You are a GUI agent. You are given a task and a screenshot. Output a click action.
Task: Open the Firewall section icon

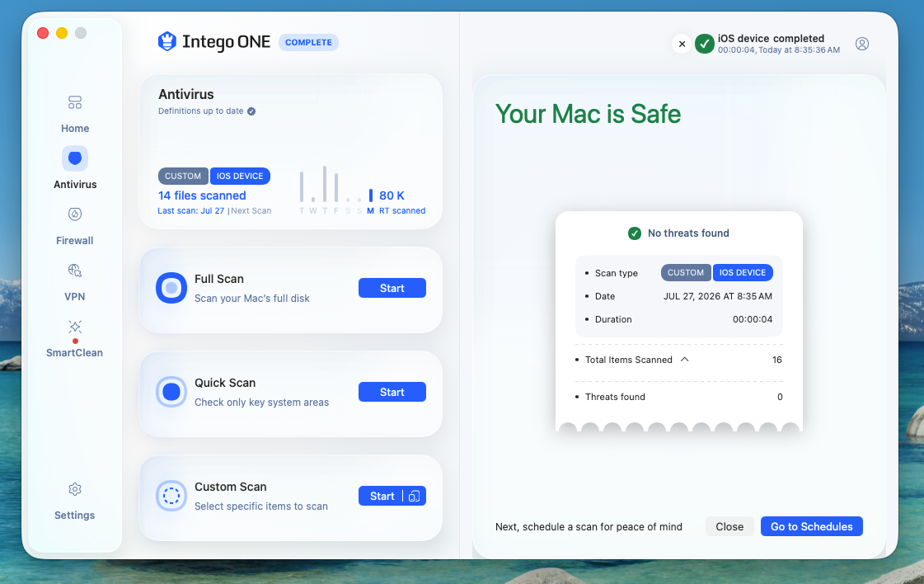pyautogui.click(x=75, y=214)
